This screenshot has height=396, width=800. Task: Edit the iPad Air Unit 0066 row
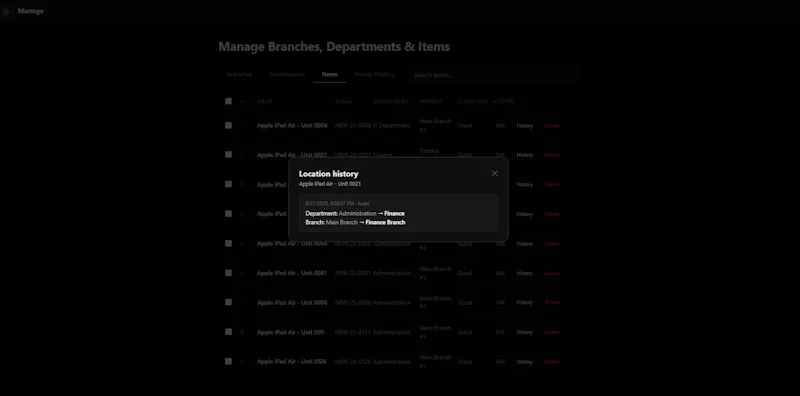pos(501,244)
